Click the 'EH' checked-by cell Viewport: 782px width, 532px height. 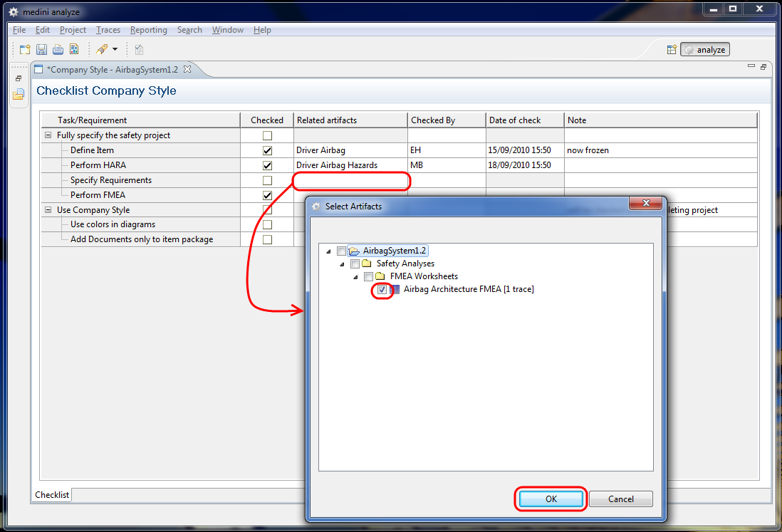[447, 150]
